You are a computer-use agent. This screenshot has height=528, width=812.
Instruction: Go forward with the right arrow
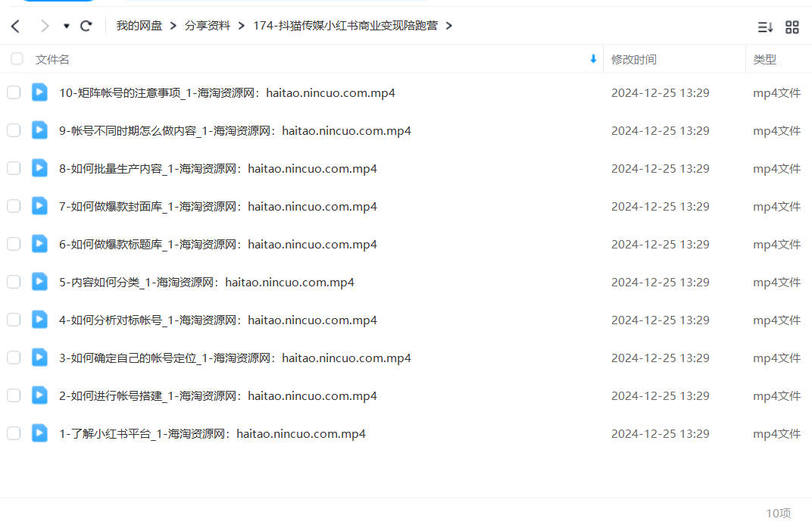coord(45,26)
